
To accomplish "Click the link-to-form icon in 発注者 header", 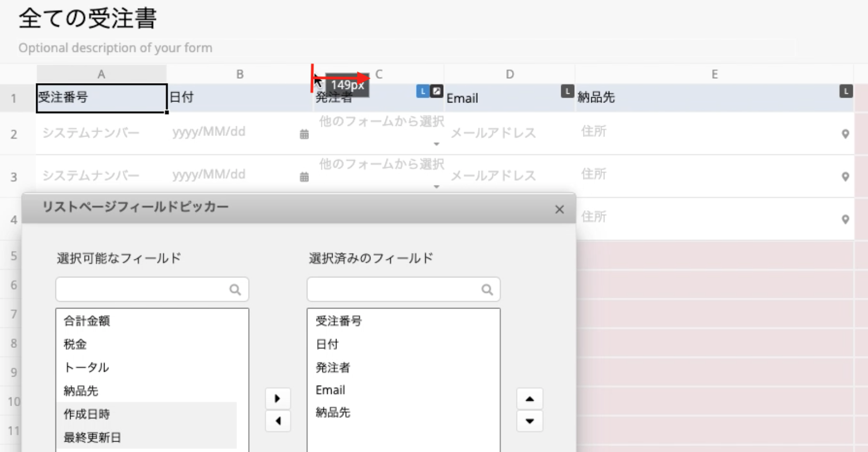I will click(436, 91).
